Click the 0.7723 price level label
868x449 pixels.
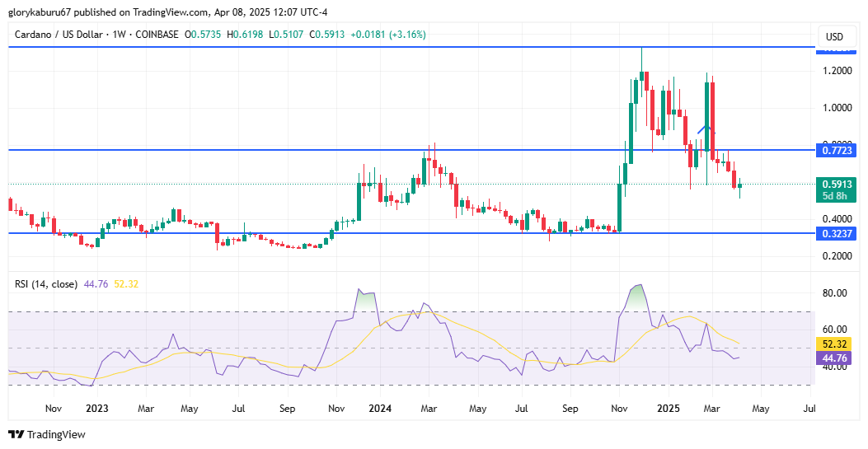coord(836,150)
